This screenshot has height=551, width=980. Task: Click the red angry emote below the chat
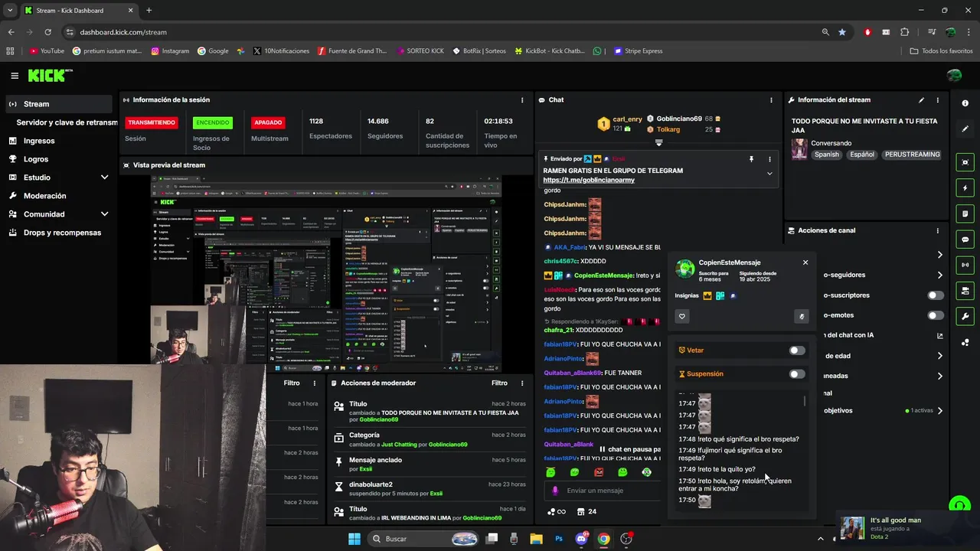tap(599, 472)
